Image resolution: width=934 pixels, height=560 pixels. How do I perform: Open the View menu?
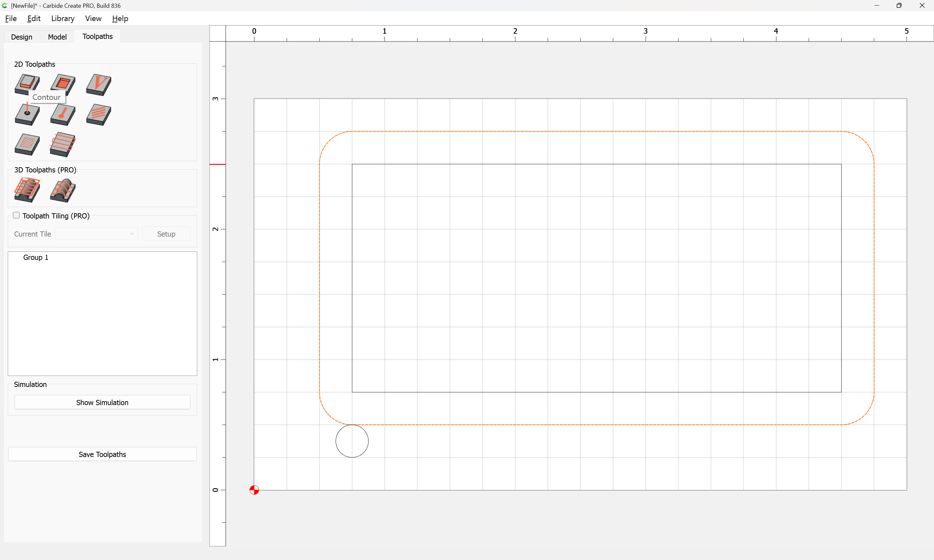click(x=93, y=18)
